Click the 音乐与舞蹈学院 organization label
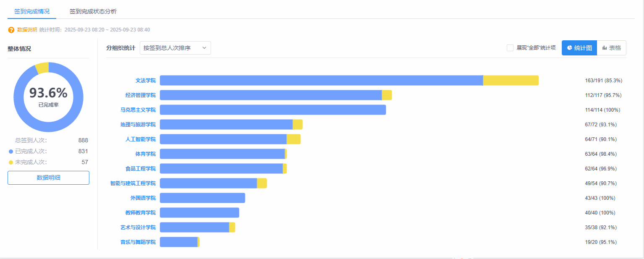644x259 pixels. tap(138, 242)
